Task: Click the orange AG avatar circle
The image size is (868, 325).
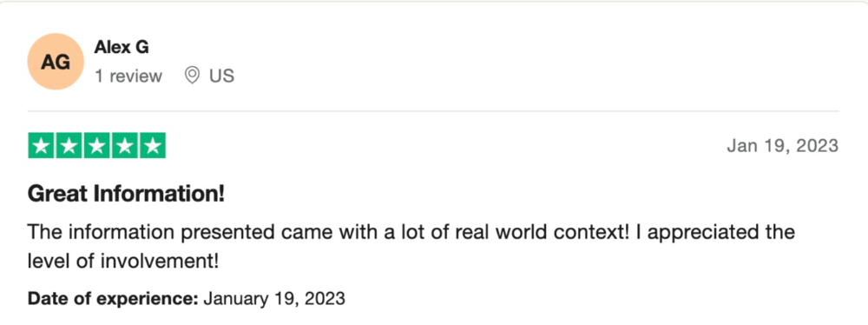Action: (56, 62)
